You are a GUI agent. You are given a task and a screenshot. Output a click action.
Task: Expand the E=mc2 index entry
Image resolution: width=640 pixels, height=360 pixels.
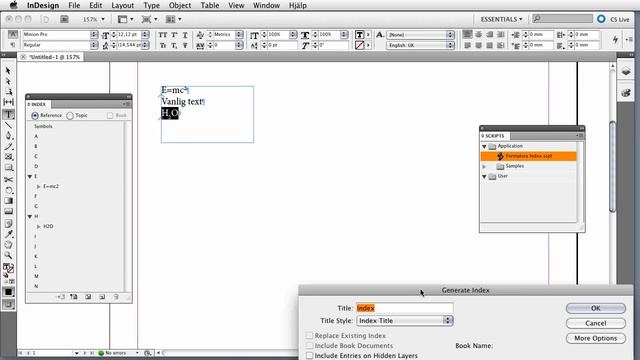click(39, 187)
